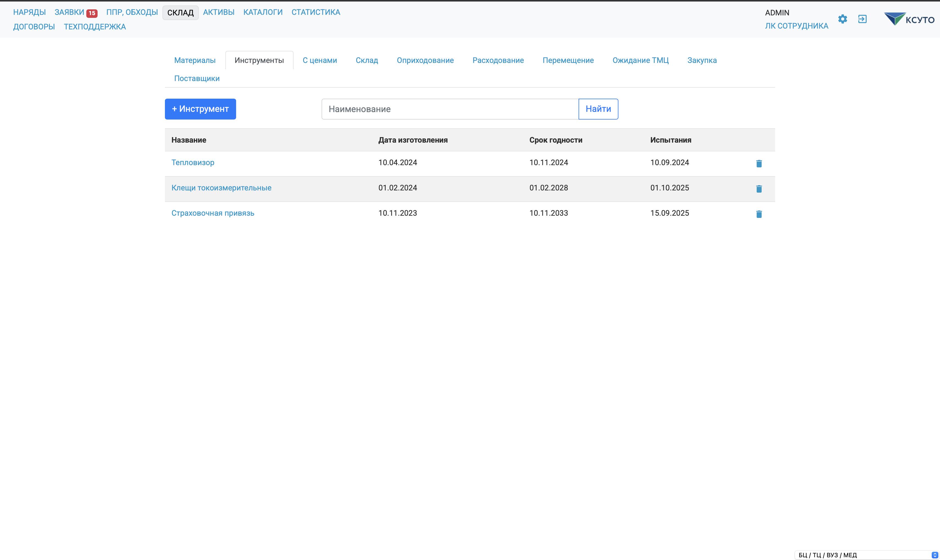Select the Ожидание ТМЦ tab
Viewport: 940px width, 560px height.
(640, 60)
